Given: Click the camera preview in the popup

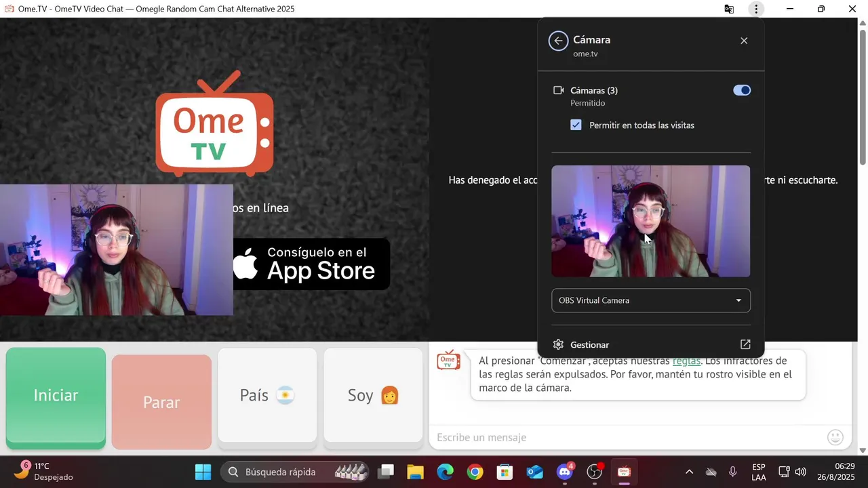Looking at the screenshot, I should [x=651, y=221].
